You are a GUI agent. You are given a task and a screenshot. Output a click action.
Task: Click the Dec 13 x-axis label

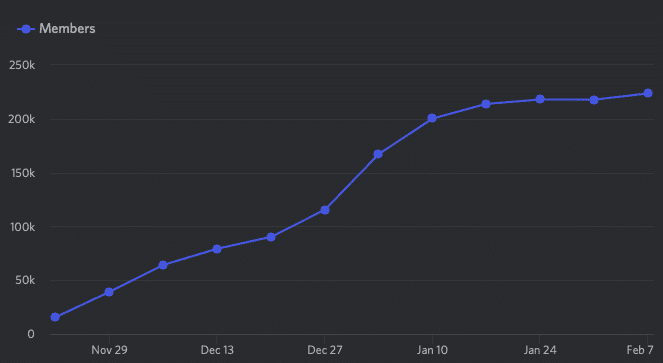pos(217,350)
